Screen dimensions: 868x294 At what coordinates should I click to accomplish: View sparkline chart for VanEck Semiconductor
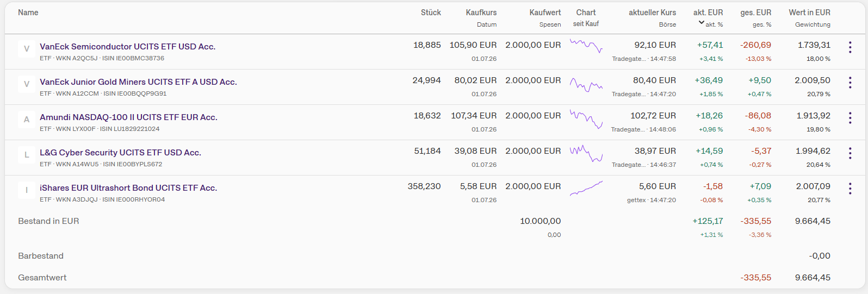(586, 45)
